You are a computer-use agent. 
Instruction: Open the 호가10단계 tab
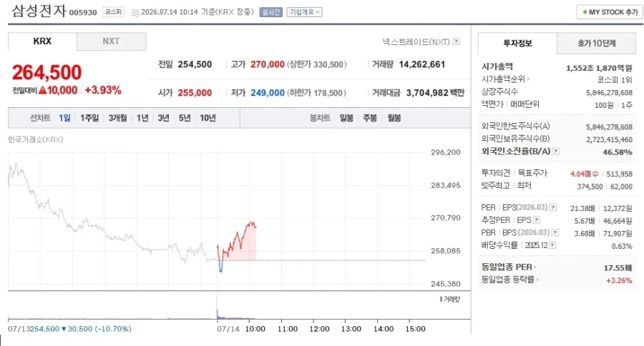point(596,43)
